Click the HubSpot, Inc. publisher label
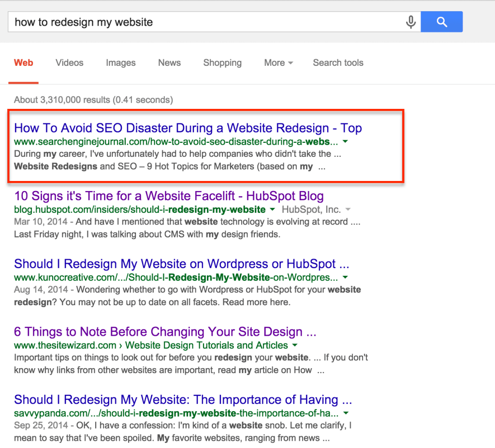495x448 pixels. click(311, 209)
